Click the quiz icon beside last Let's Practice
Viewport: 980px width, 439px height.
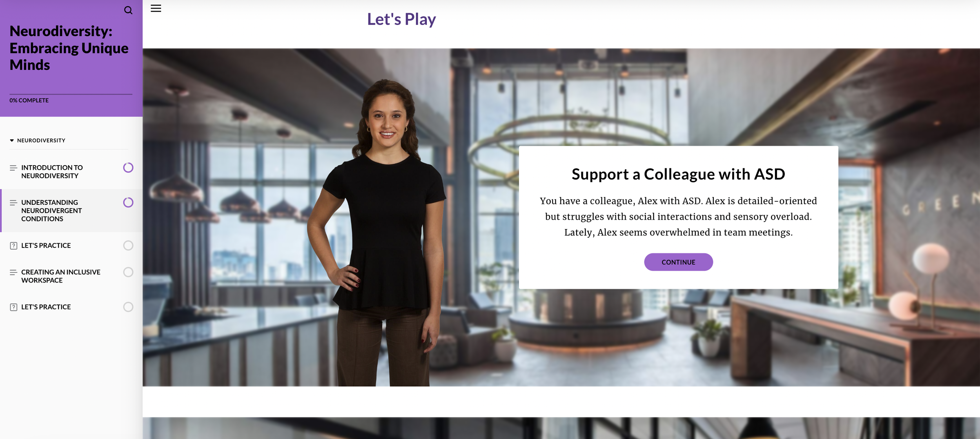(x=13, y=307)
